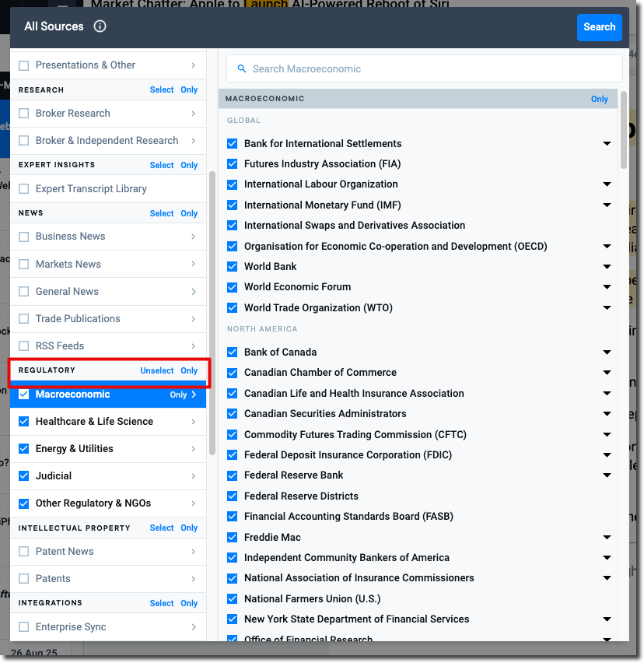The height and width of the screenshot is (663, 644).
Task: Uncheck the World Bank checkbox
Action: pyautogui.click(x=232, y=266)
